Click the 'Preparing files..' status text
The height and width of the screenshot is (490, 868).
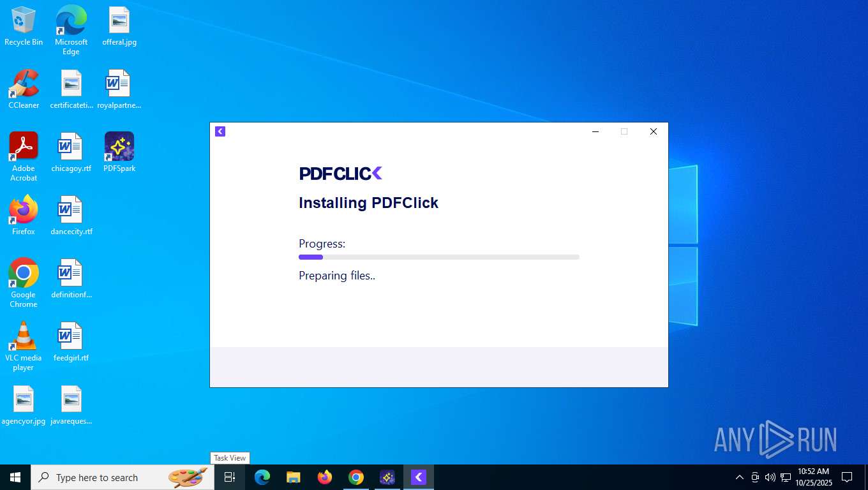(337, 276)
